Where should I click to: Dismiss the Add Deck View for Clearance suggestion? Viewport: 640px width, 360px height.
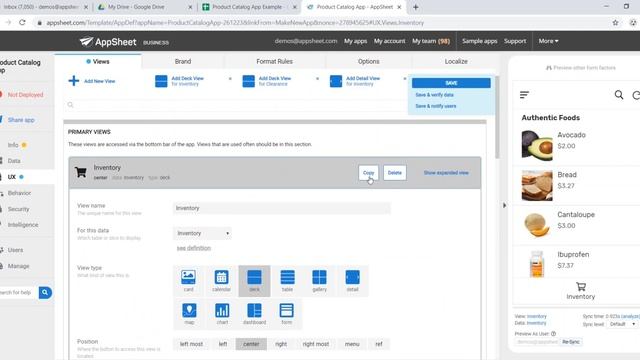pyautogui.click(x=317, y=78)
